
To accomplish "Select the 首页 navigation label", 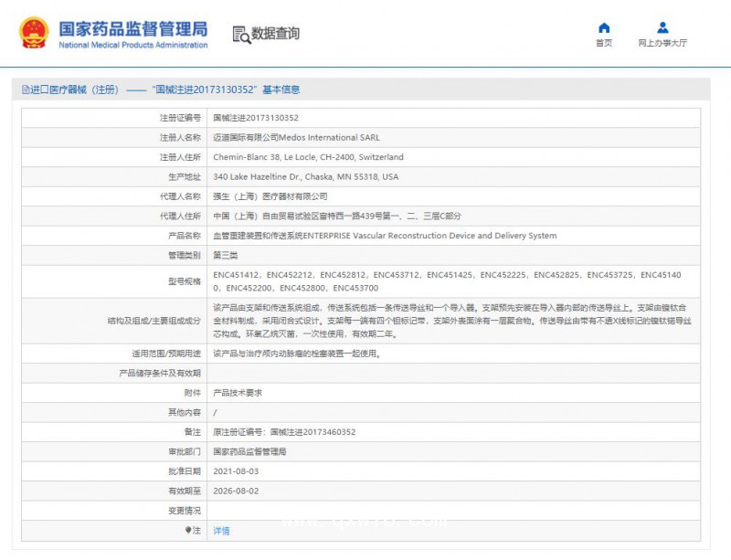I will point(603,41).
